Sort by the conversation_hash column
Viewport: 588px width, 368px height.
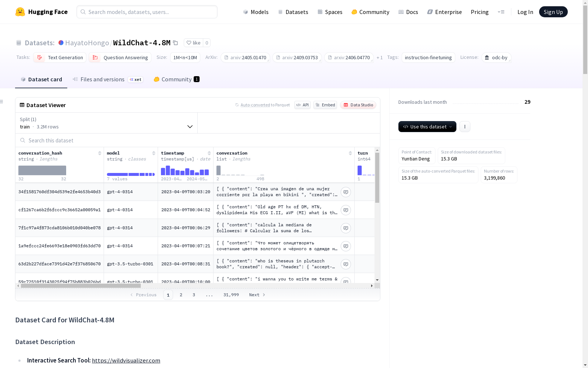pyautogui.click(x=100, y=153)
